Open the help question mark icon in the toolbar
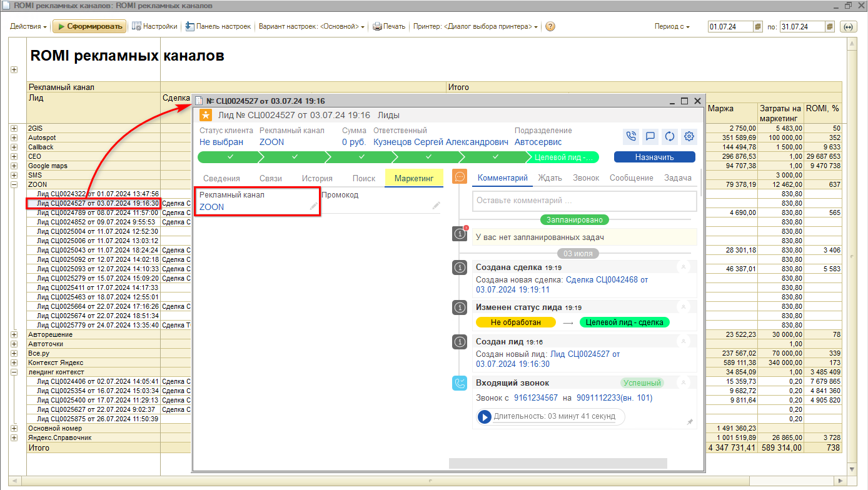868x490 pixels. click(x=550, y=27)
